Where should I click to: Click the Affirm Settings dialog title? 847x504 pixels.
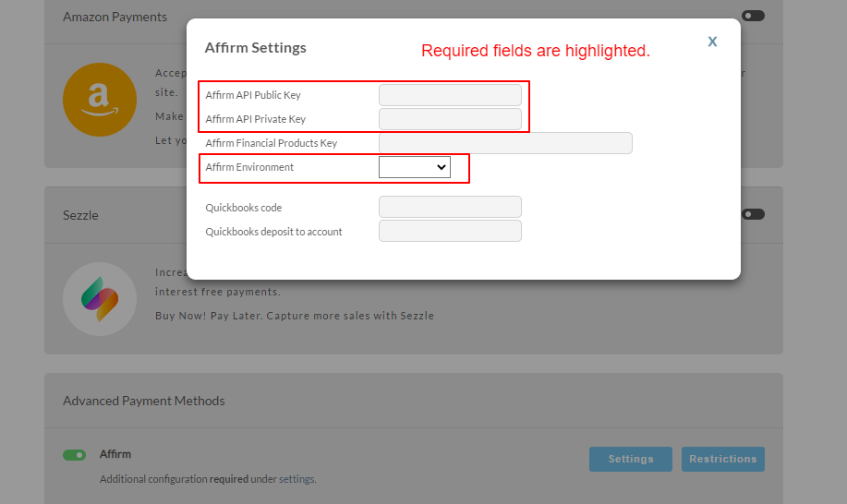pos(256,47)
